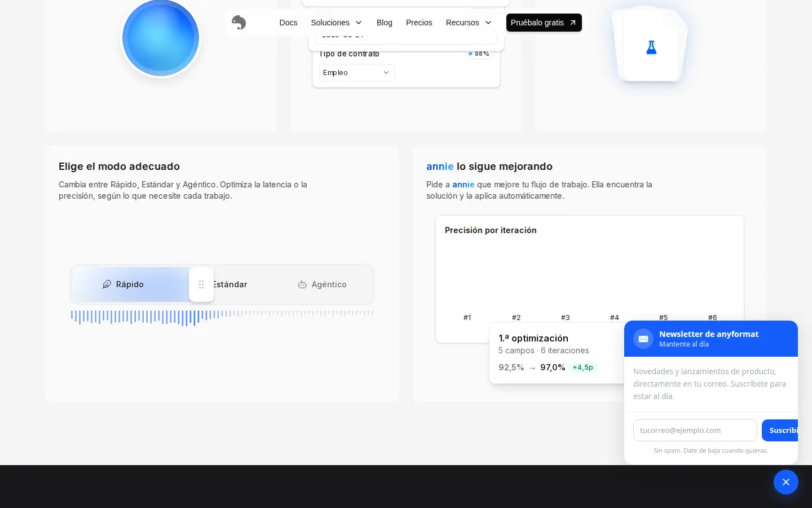The image size is (812, 508).
Task: Click 'Sin spam. Date de baja cuando quieras.' text
Action: (x=711, y=450)
